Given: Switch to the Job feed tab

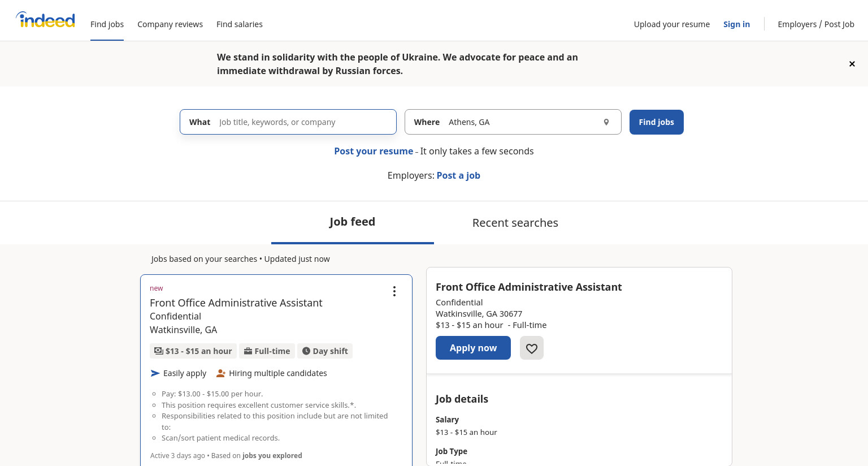Looking at the screenshot, I should coord(353,222).
